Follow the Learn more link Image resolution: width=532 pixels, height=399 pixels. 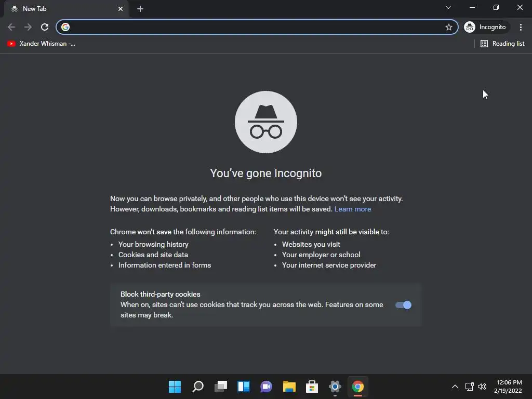[353, 209]
